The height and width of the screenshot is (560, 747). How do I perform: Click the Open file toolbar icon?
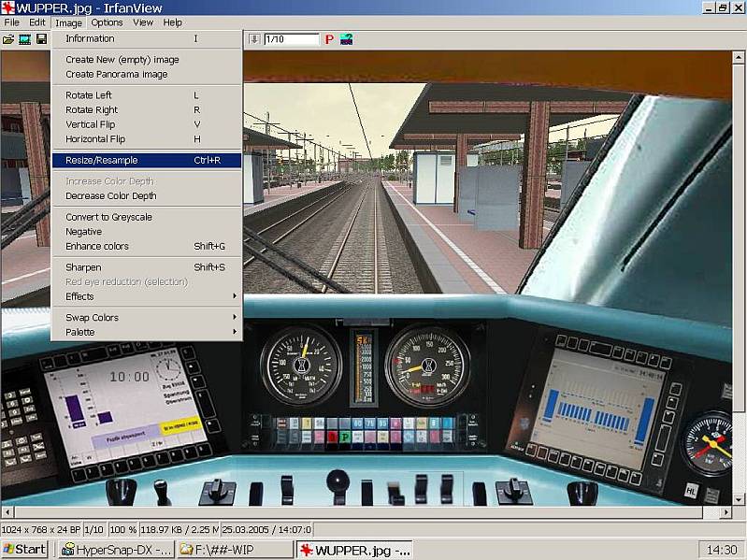(8, 39)
